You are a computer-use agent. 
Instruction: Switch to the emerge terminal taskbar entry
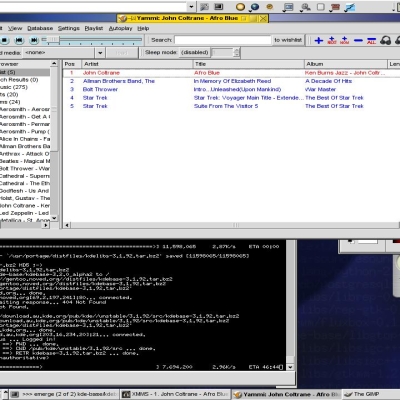(64, 394)
